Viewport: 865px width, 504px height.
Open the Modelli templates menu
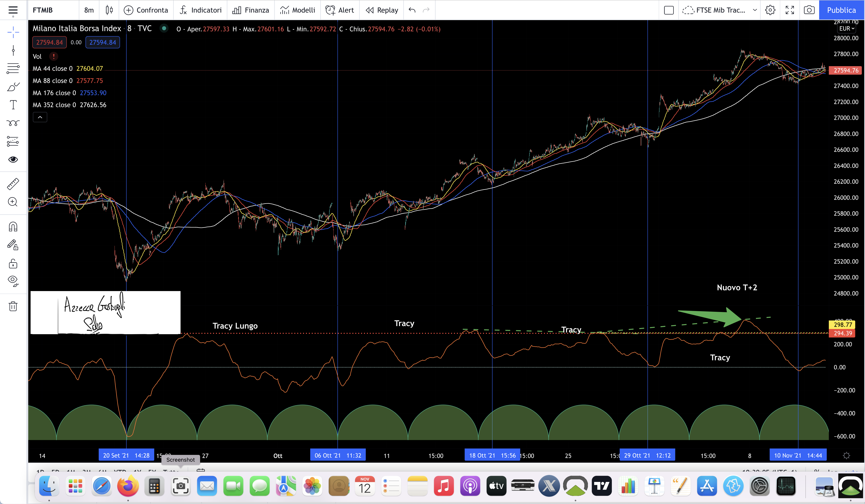(298, 10)
